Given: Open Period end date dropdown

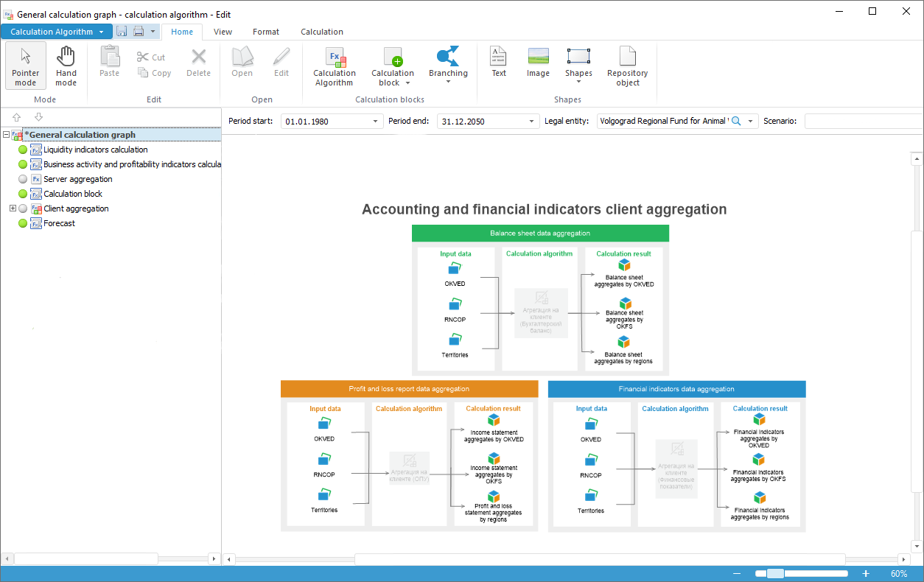Looking at the screenshot, I should click(531, 121).
